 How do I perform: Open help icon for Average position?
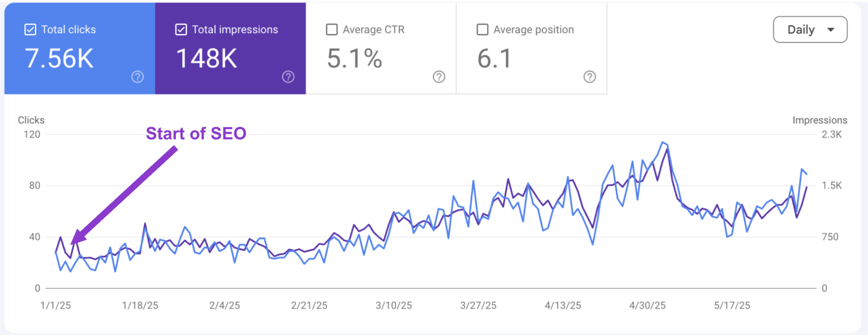pos(590,77)
